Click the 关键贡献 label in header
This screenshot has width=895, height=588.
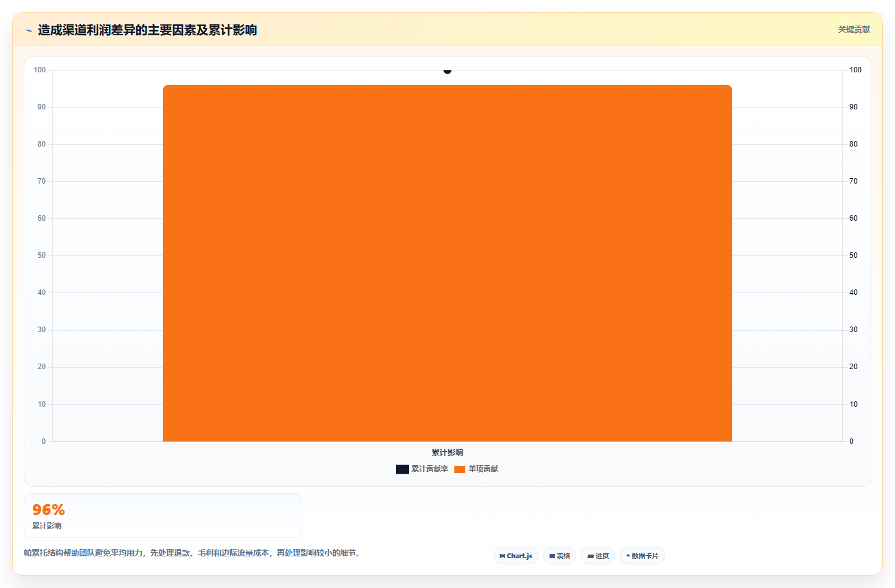pos(854,29)
